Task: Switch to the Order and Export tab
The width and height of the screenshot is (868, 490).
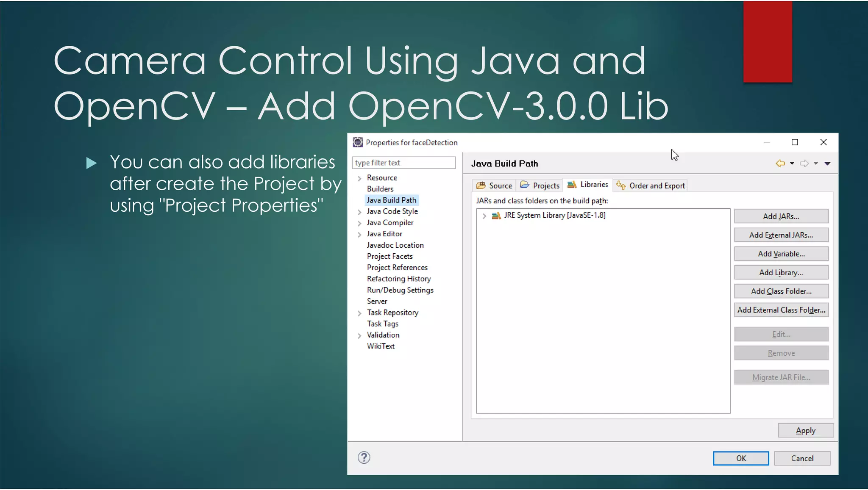Action: pos(651,185)
